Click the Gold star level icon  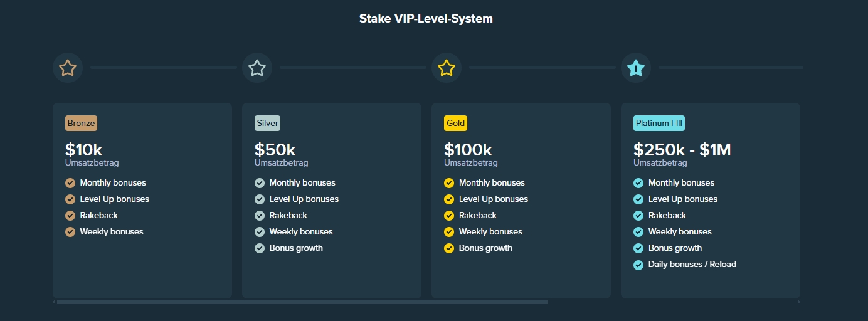click(x=447, y=68)
